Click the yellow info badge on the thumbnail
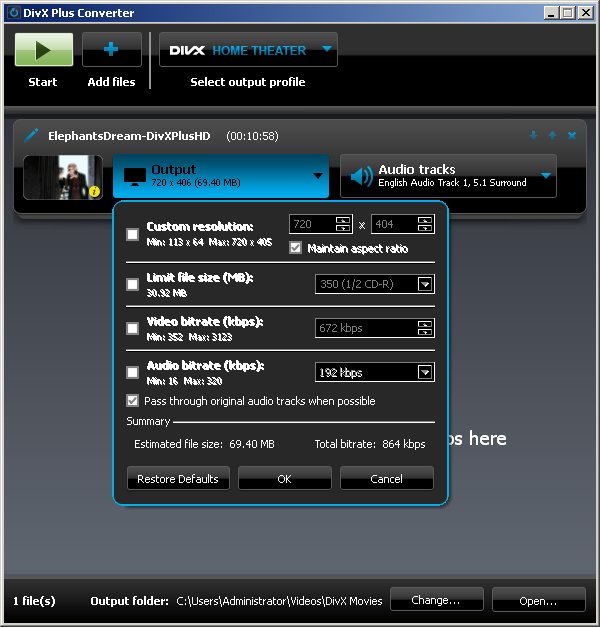Viewport: 600px width, 627px height. (94, 192)
